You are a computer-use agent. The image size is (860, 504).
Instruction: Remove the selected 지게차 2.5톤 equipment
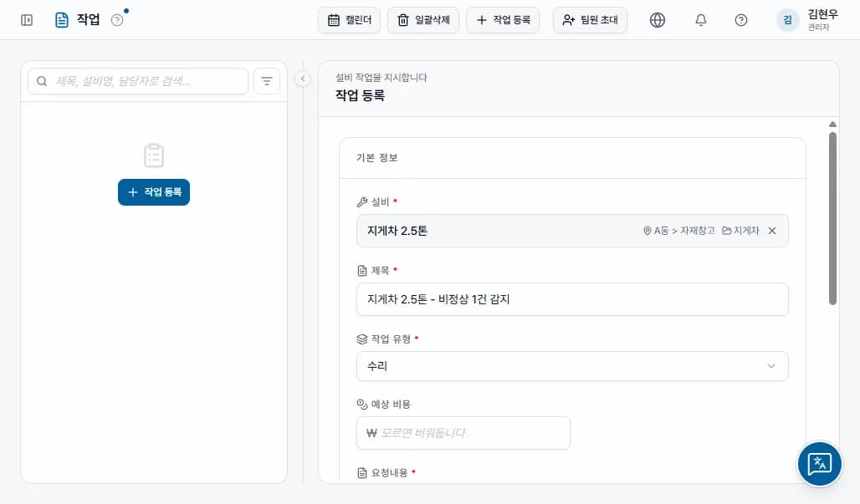point(772,231)
